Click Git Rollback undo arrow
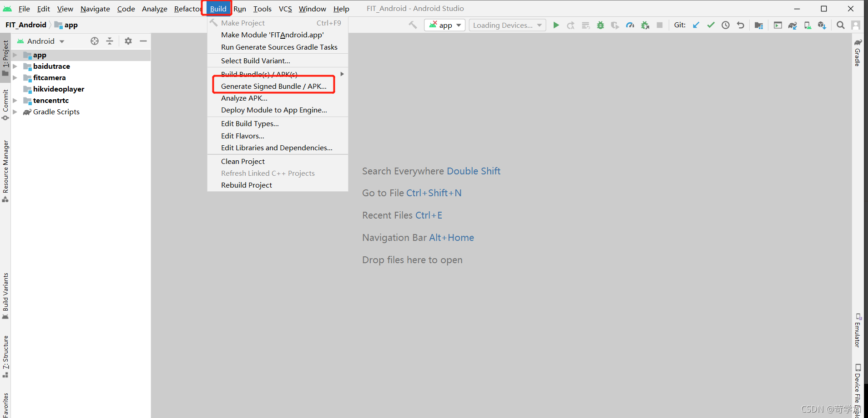 pos(741,25)
